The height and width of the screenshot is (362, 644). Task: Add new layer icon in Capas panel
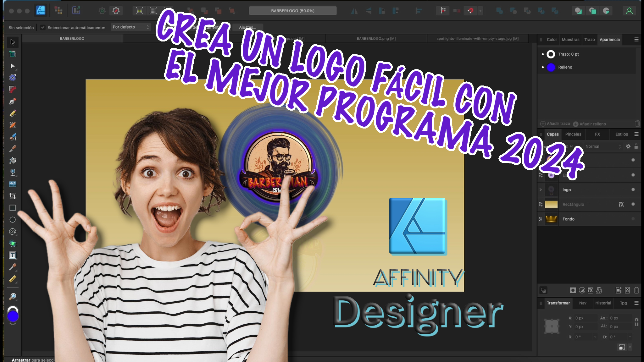619,290
